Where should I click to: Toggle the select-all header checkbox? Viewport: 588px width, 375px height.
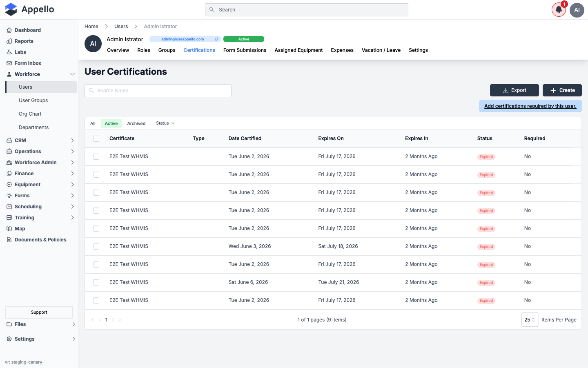(96, 139)
